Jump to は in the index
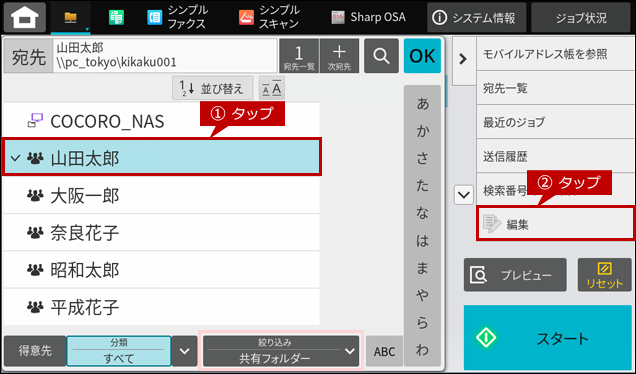Screen dimensions: 636x374 point(422,240)
